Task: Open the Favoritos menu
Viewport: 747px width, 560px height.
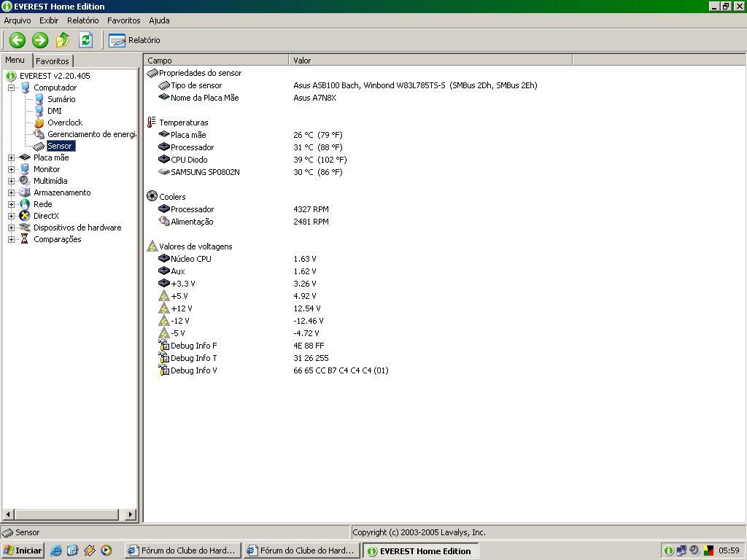Action: point(123,20)
